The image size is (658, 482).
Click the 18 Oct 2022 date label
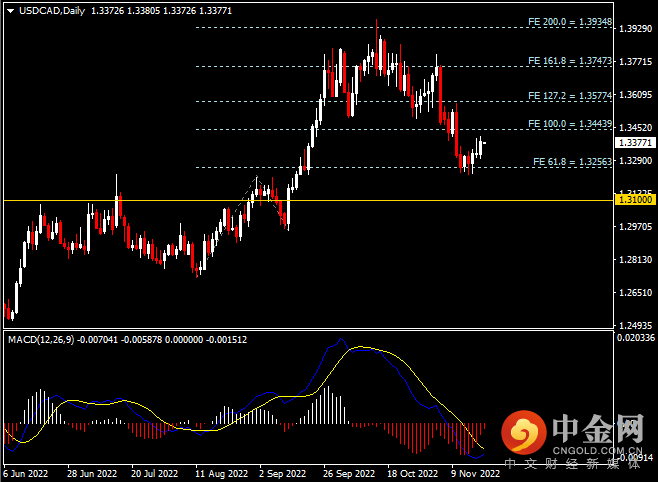[413, 474]
